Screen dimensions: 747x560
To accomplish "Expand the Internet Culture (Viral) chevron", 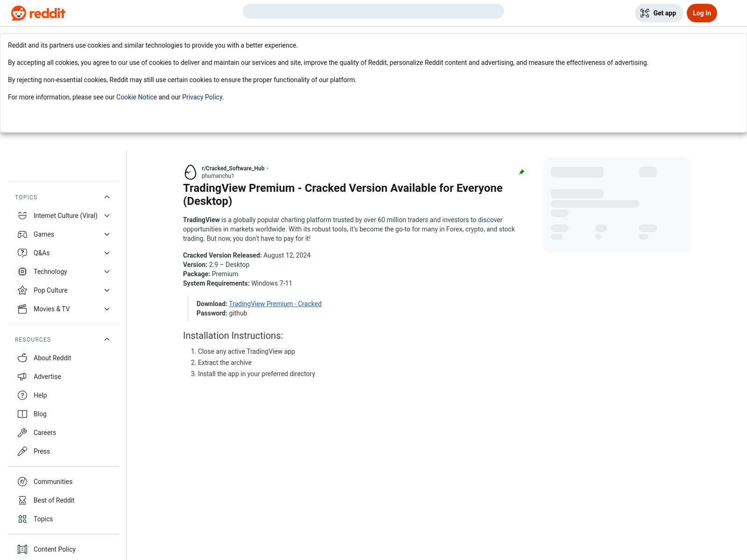I will coord(107,216).
